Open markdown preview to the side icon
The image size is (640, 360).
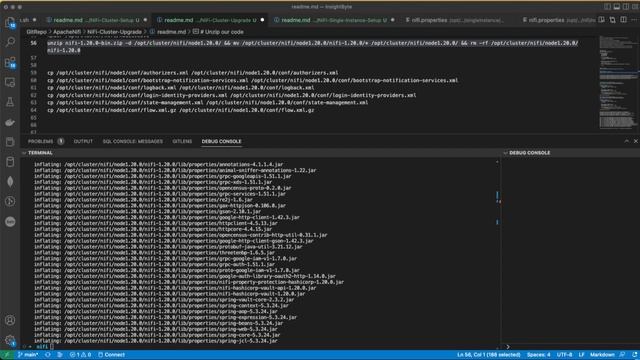coord(602,20)
